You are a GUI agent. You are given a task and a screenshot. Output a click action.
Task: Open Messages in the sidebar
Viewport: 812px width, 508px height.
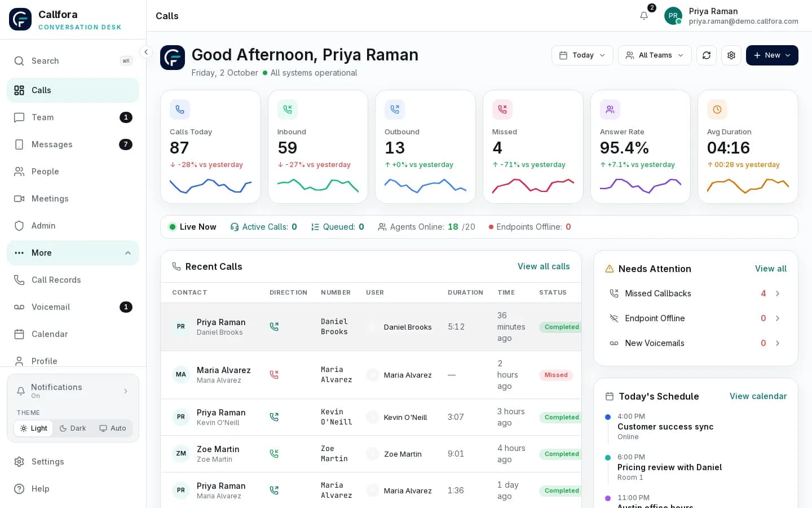click(73, 144)
